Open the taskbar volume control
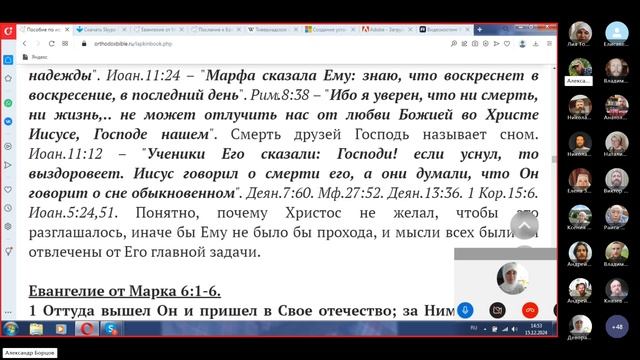 point(514,329)
